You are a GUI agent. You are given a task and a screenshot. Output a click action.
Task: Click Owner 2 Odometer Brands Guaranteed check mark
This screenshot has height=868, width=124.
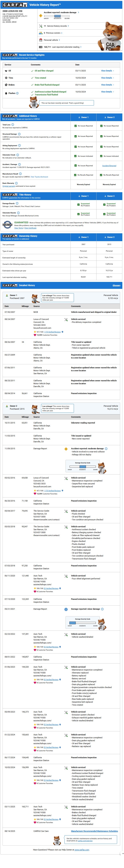104,214
